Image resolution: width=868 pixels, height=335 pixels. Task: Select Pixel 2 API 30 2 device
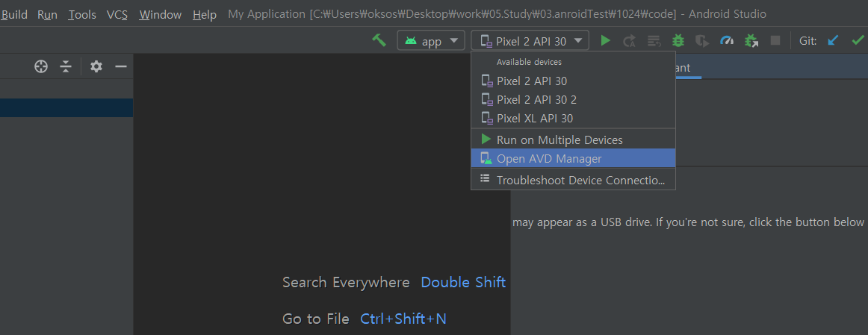point(573,99)
